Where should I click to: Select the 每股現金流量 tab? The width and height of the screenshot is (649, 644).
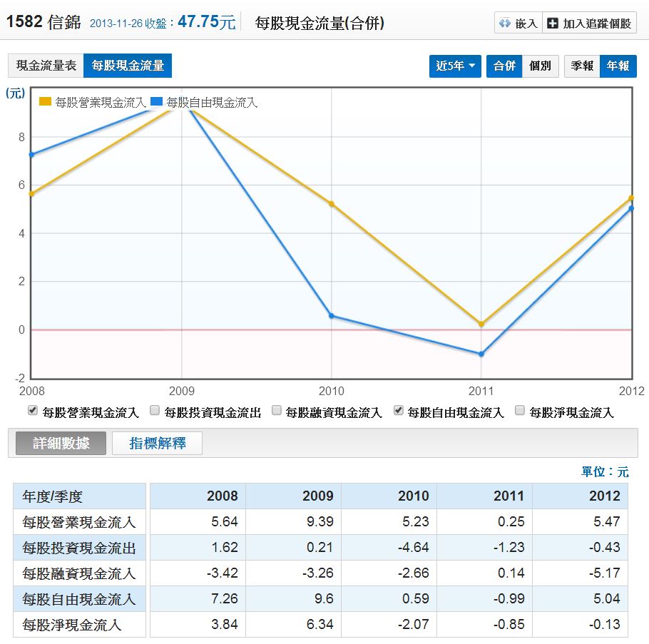point(128,66)
